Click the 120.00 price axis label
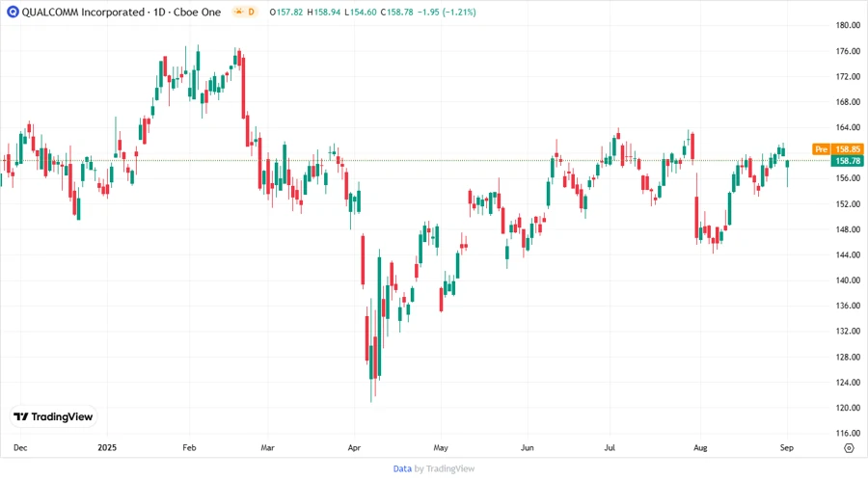Viewport: 868px width, 480px height. [848, 408]
